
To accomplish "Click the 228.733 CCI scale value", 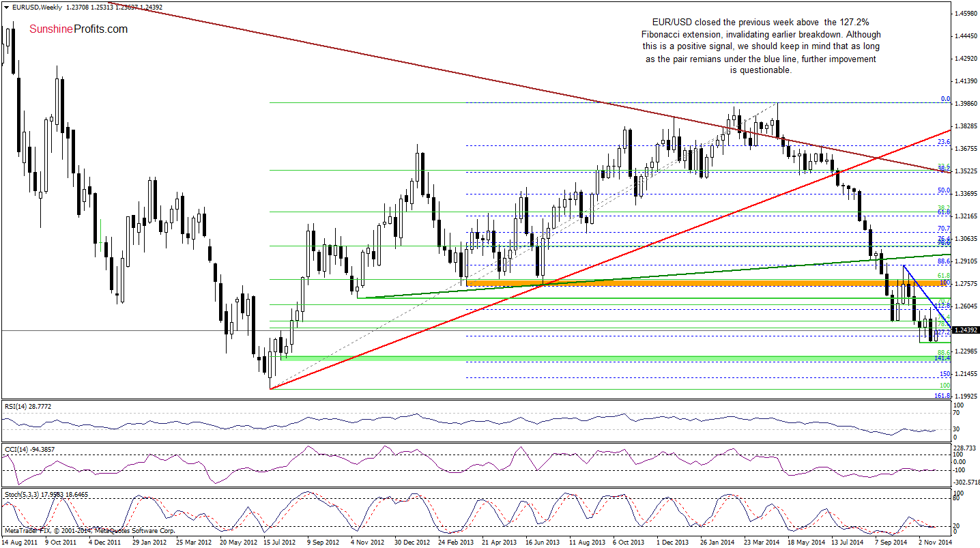I will pyautogui.click(x=965, y=448).
